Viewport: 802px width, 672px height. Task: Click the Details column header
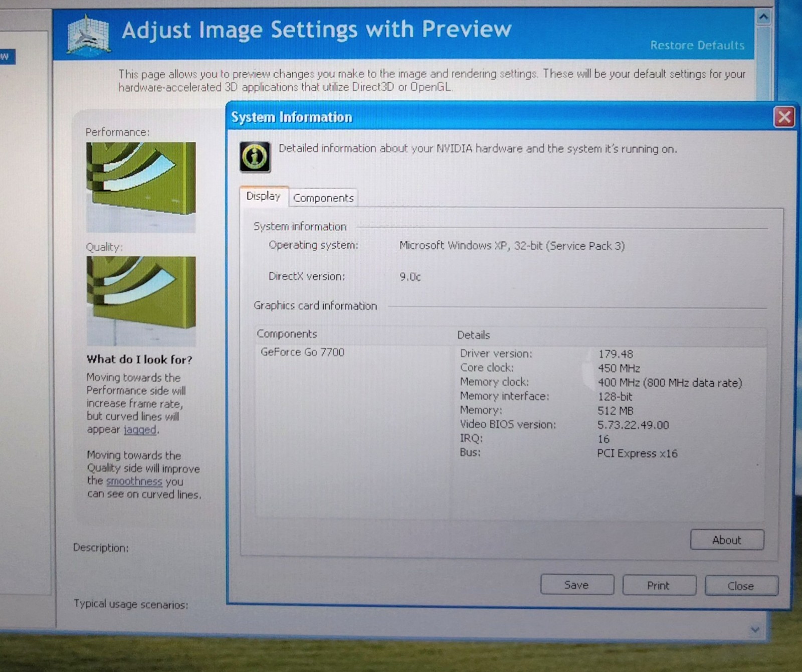pos(473,335)
